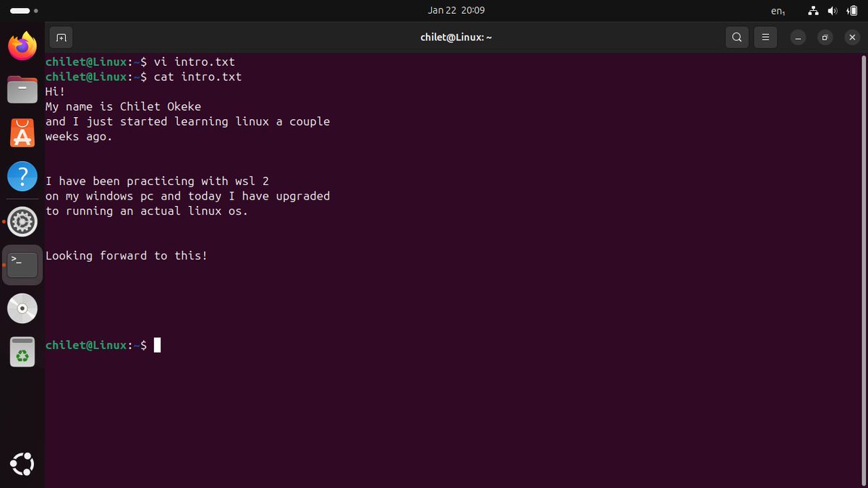The height and width of the screenshot is (488, 868).
Task: Click the network status icon
Action: coord(813,10)
